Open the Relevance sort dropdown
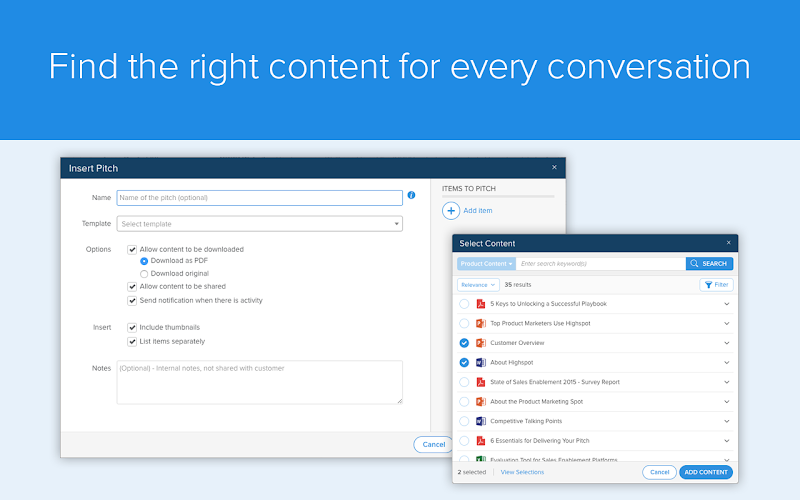 click(x=478, y=285)
